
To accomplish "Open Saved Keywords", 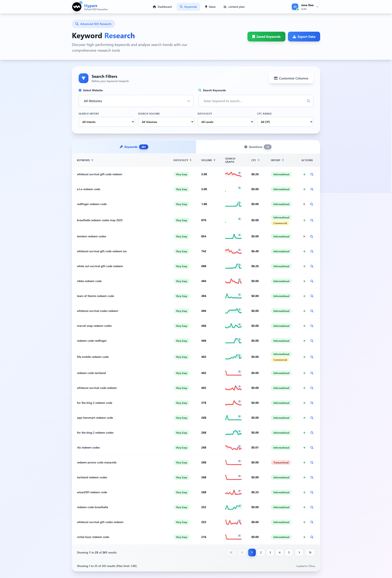I will (x=266, y=37).
